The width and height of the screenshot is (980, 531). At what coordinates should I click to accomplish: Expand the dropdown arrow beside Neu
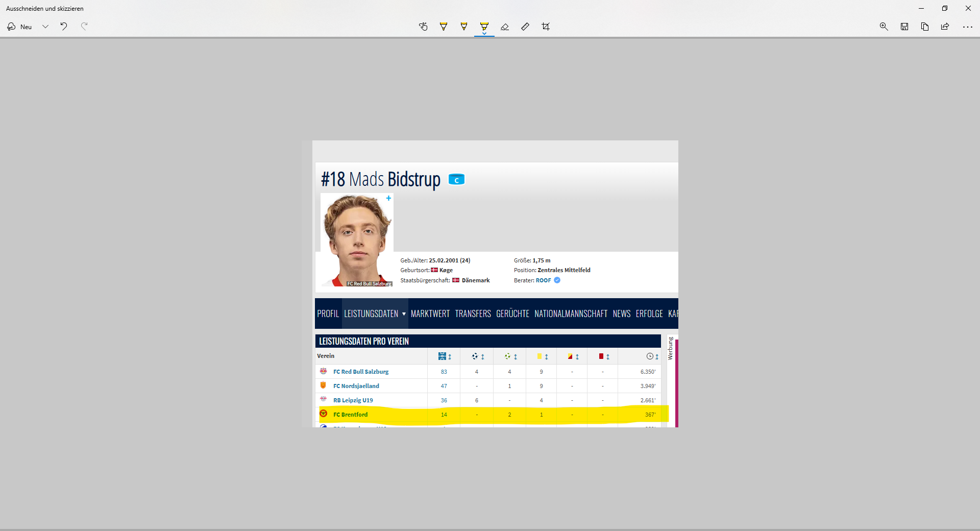(45, 27)
